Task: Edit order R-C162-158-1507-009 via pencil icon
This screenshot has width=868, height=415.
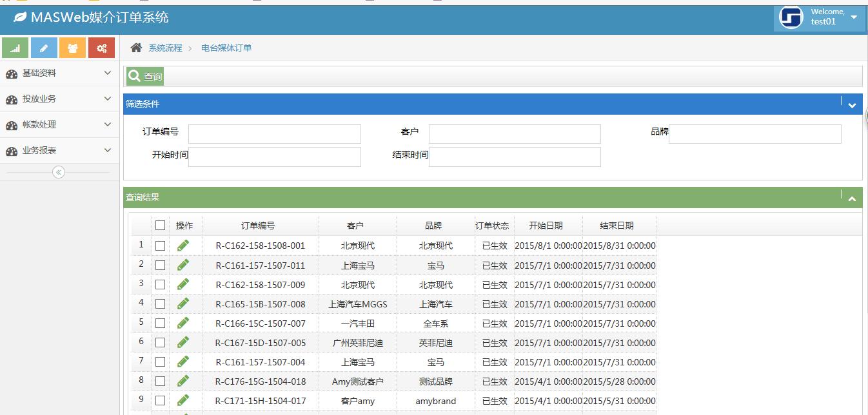Action: click(183, 284)
